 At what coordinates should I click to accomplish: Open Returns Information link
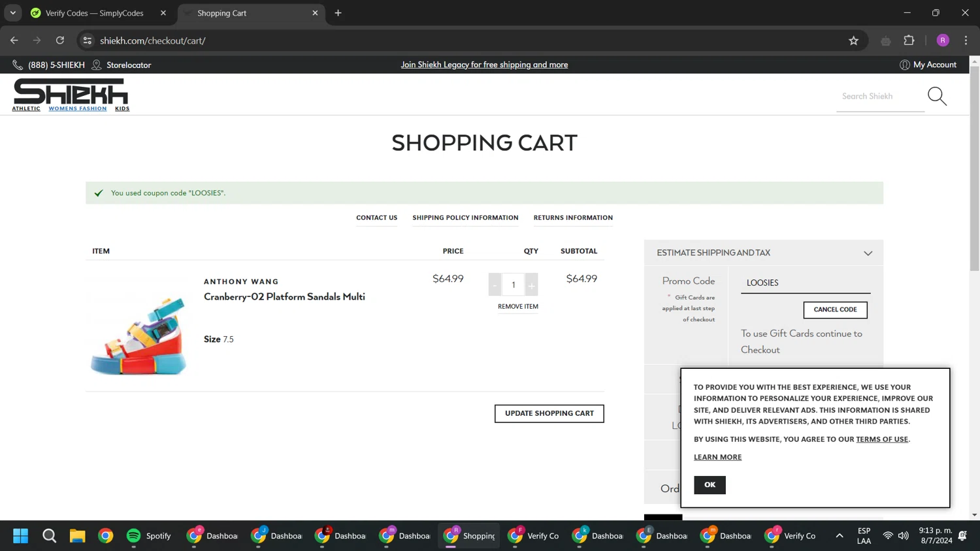tap(573, 217)
